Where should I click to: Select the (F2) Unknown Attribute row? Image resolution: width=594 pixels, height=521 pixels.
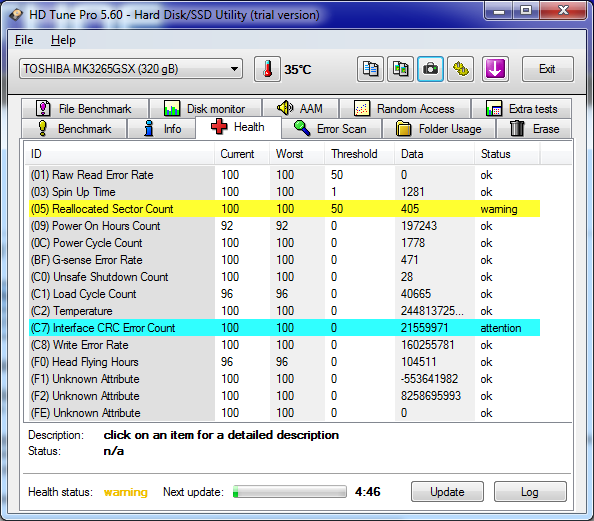284,396
